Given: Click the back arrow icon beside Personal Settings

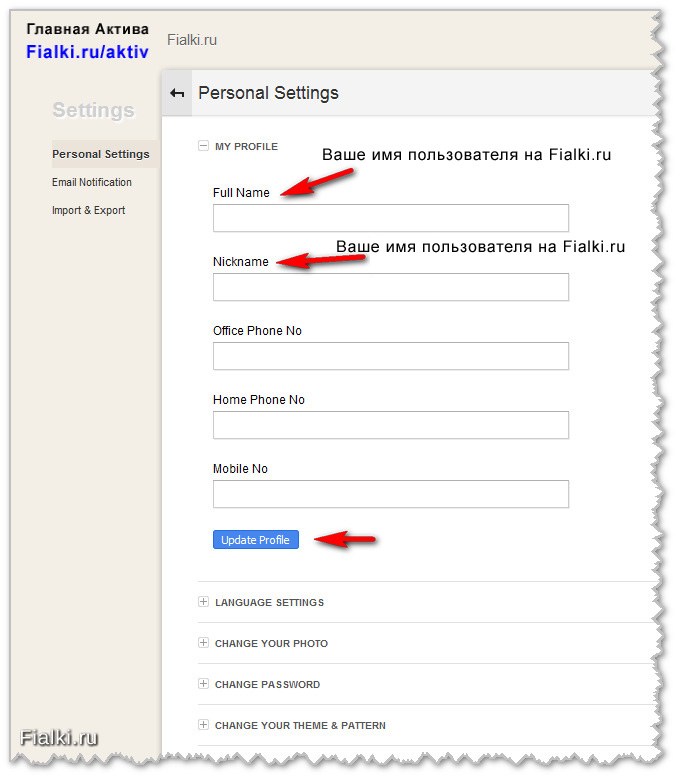Looking at the screenshot, I should (177, 93).
